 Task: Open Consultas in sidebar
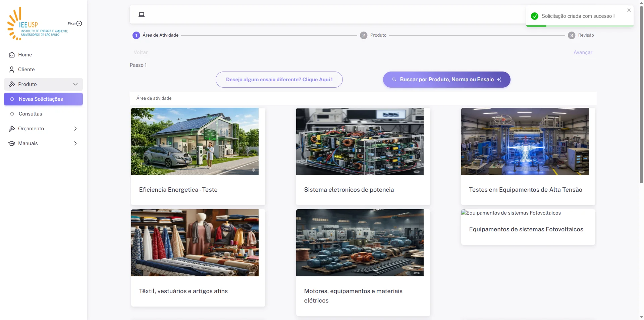click(43, 114)
